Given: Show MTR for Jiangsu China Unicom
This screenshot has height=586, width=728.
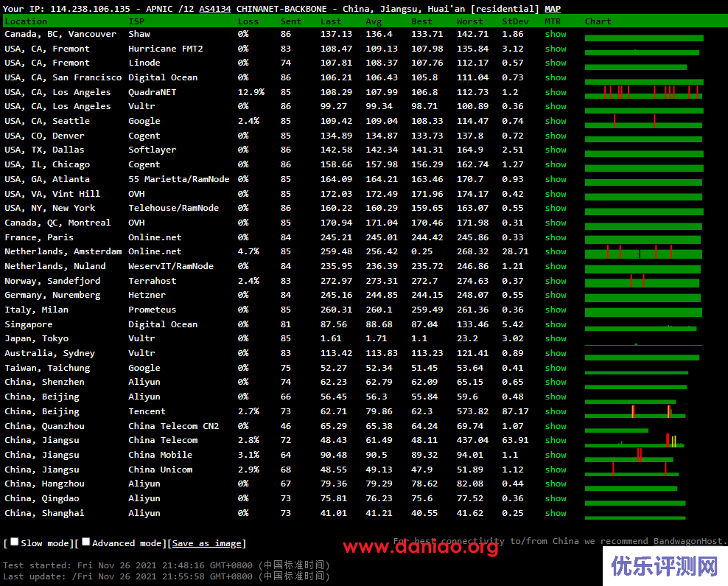Looking at the screenshot, I should click(x=556, y=470).
